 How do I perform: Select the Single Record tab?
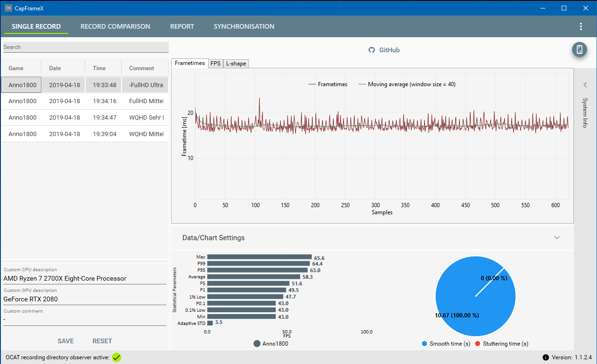tap(36, 26)
